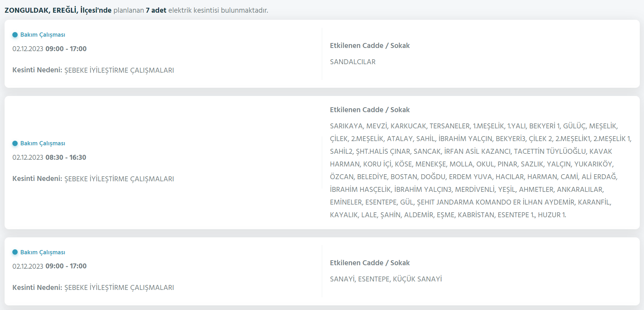Viewport: 644px width, 310px height.
Task: Select the Bakım Çalışması label above 08:30 - 16:30
Action: click(x=43, y=143)
